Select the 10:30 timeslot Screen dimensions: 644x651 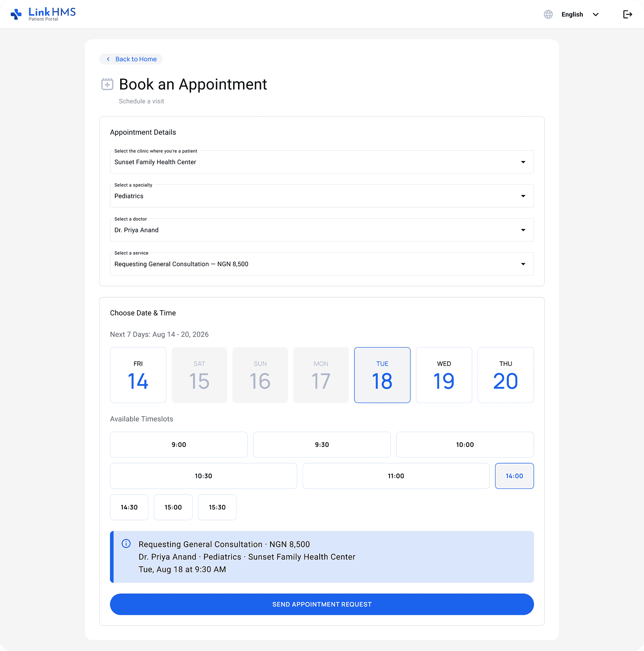point(203,476)
